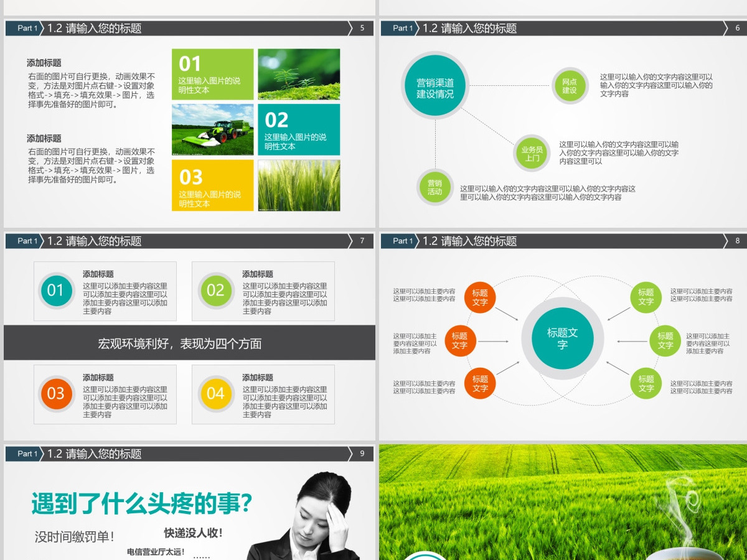Click the Part 1 tag on slide 6
747x560 pixels.
tap(400, 28)
